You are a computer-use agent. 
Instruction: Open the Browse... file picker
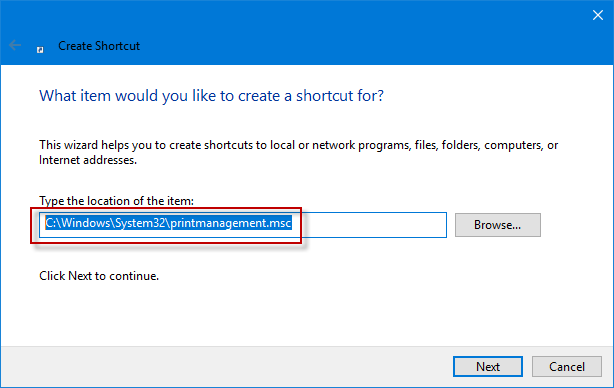point(498,225)
